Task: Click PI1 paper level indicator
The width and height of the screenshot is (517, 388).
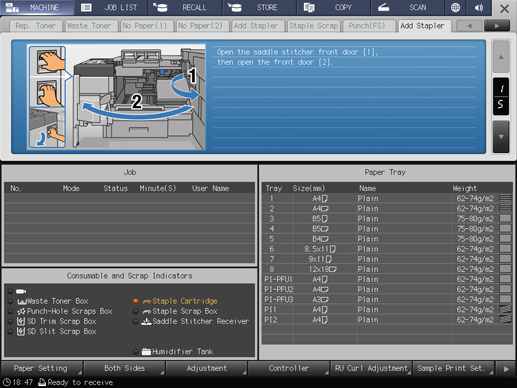Action: [505, 309]
